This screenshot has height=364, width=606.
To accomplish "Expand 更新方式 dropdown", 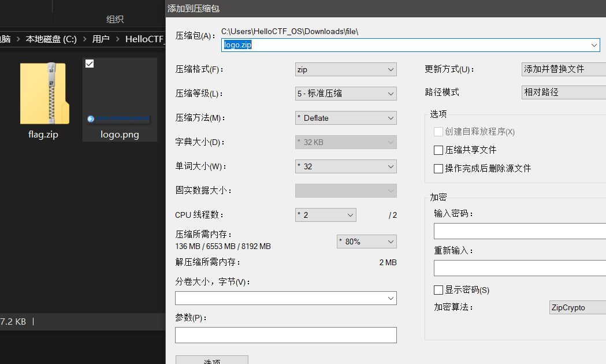I will coord(563,69).
